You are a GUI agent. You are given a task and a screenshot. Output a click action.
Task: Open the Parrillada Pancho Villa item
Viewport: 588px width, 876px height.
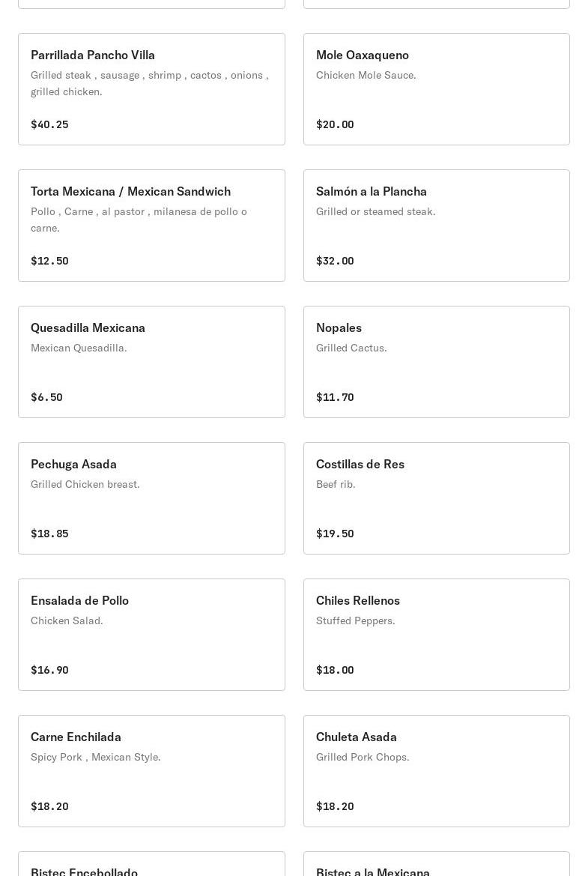[151, 89]
